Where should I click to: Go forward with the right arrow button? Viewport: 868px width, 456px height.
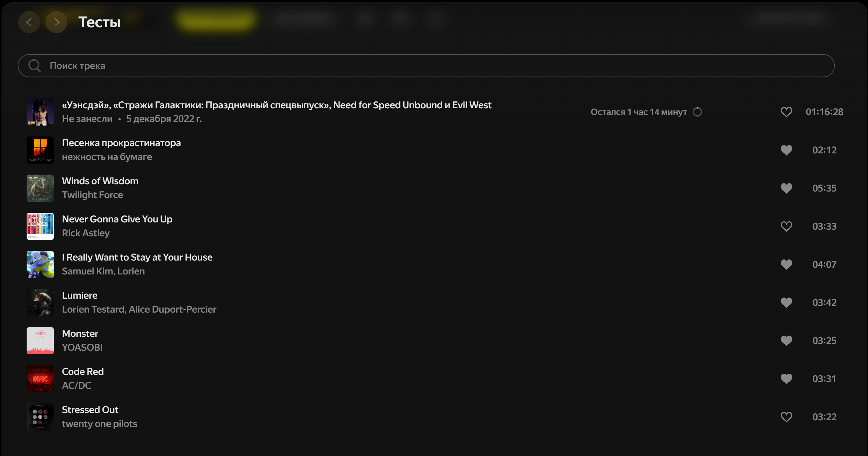click(57, 22)
